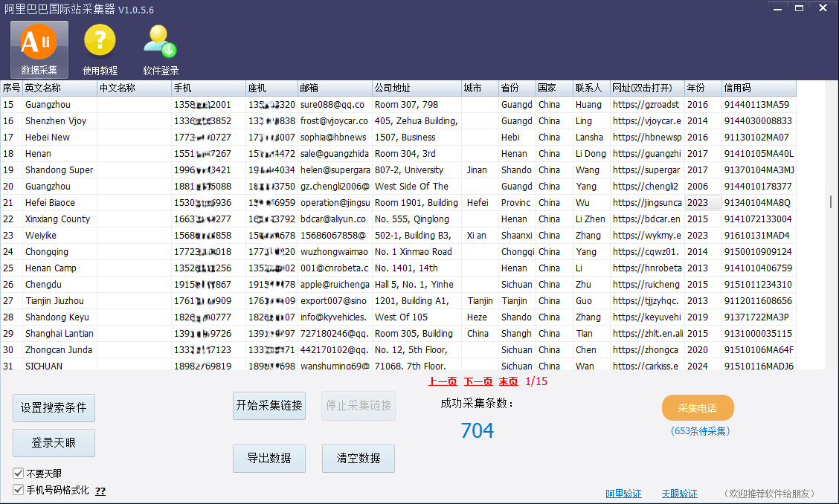Screen dimensions: 839x504
Task: Toggle the 手机号码格式化 checkbox
Action: (x=18, y=490)
